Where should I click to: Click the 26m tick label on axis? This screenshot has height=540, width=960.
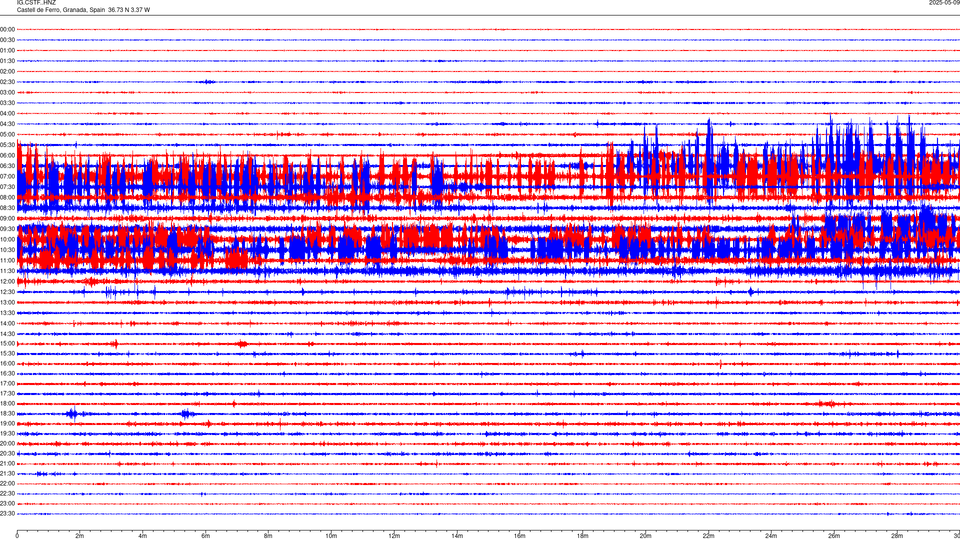834,536
